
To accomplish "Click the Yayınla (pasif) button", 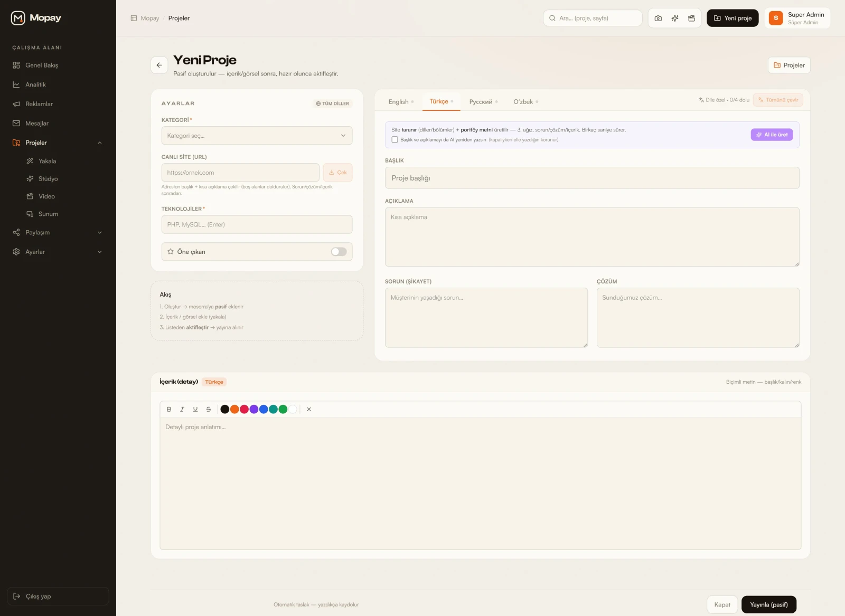I will click(769, 605).
